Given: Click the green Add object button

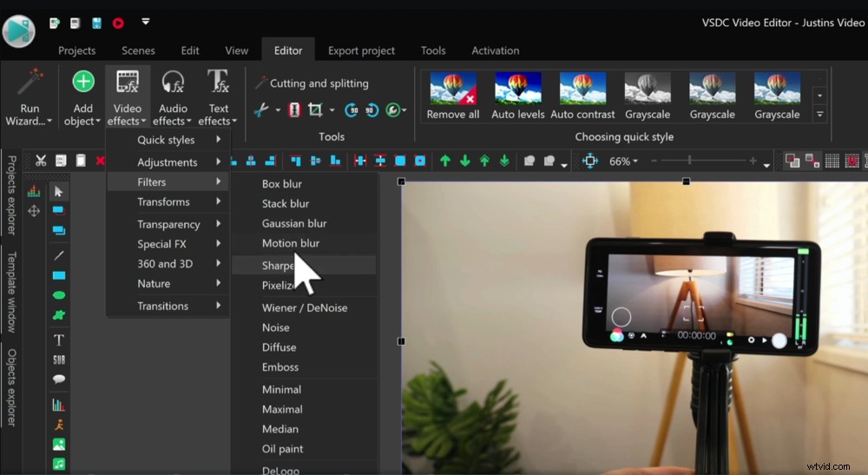Looking at the screenshot, I should pyautogui.click(x=83, y=97).
